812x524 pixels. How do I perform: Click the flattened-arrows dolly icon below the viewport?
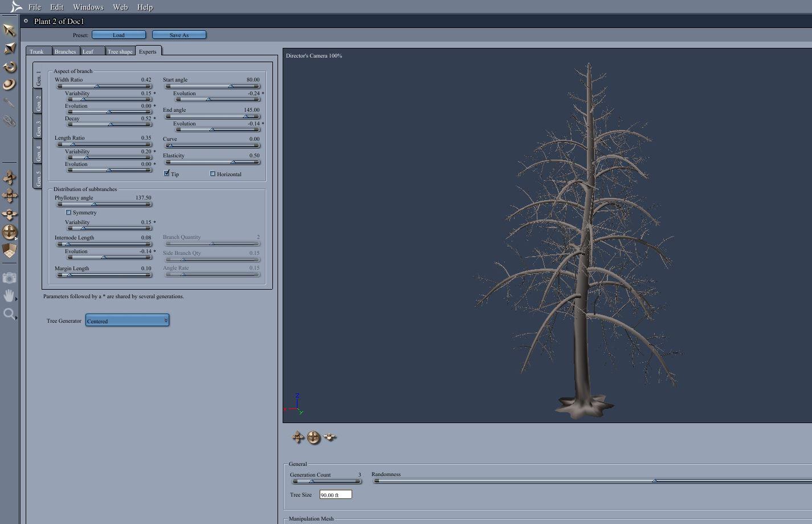[330, 437]
